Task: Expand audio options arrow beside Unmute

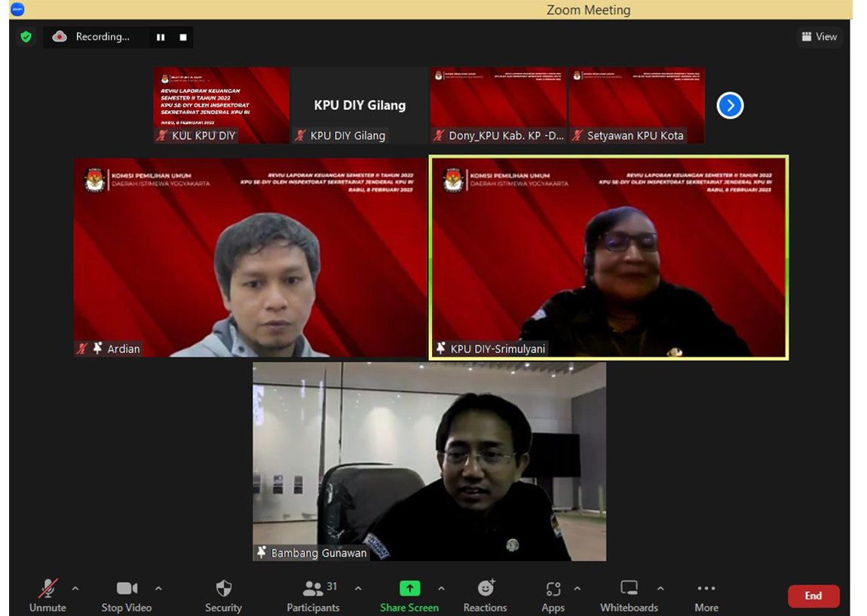Action: (75, 588)
